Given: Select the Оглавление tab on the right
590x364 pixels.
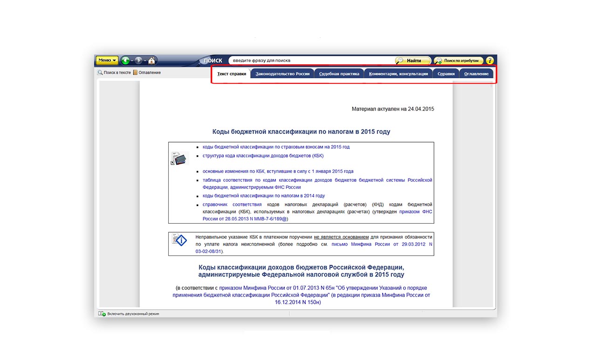Looking at the screenshot, I should (x=476, y=74).
